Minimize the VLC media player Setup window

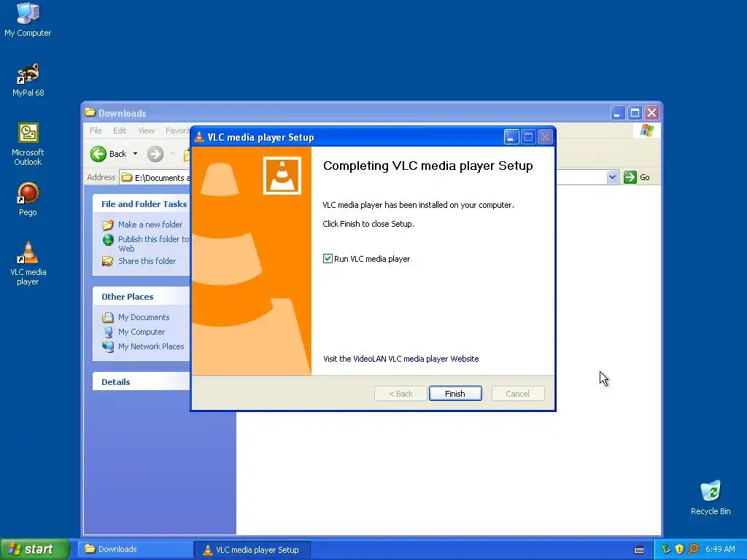(511, 137)
